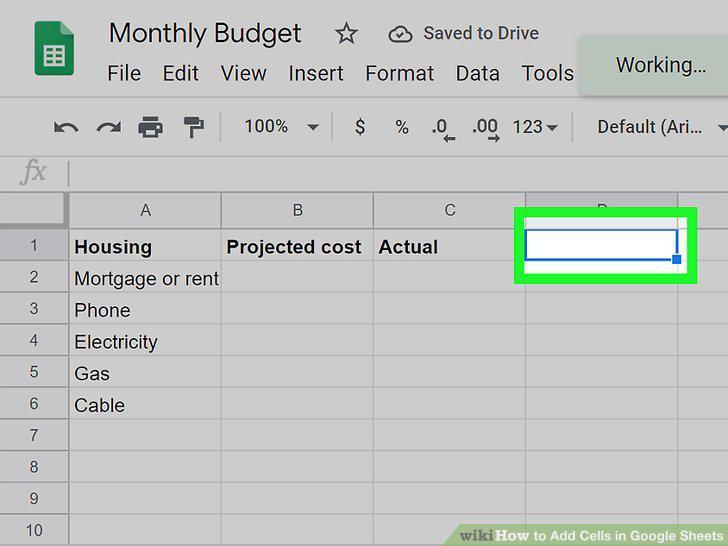Select row 10 header
The width and height of the screenshot is (728, 546).
(34, 530)
